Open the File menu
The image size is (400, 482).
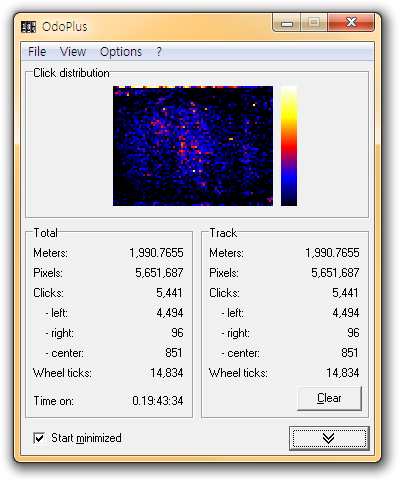tap(37, 52)
